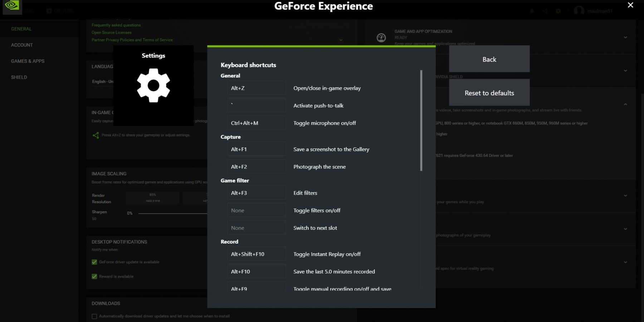The width and height of the screenshot is (644, 322).
Task: Enable automatically download driver updates checkbox
Action: [x=94, y=316]
